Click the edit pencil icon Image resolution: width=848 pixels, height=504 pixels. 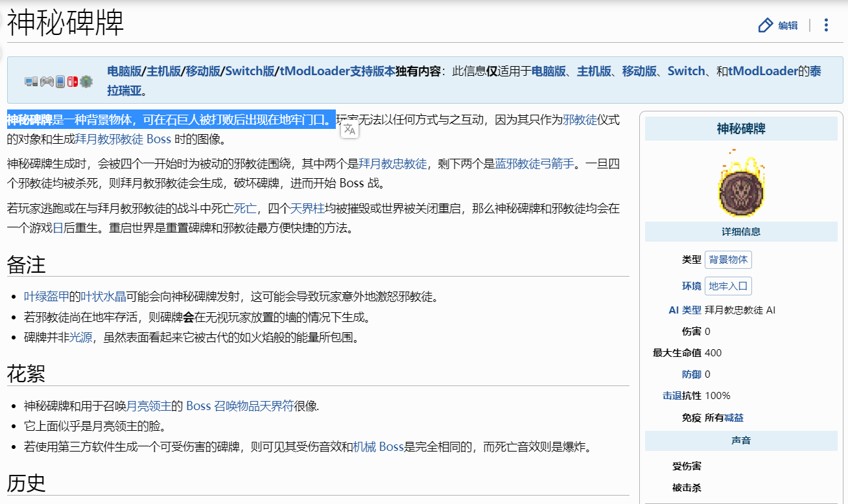click(766, 25)
